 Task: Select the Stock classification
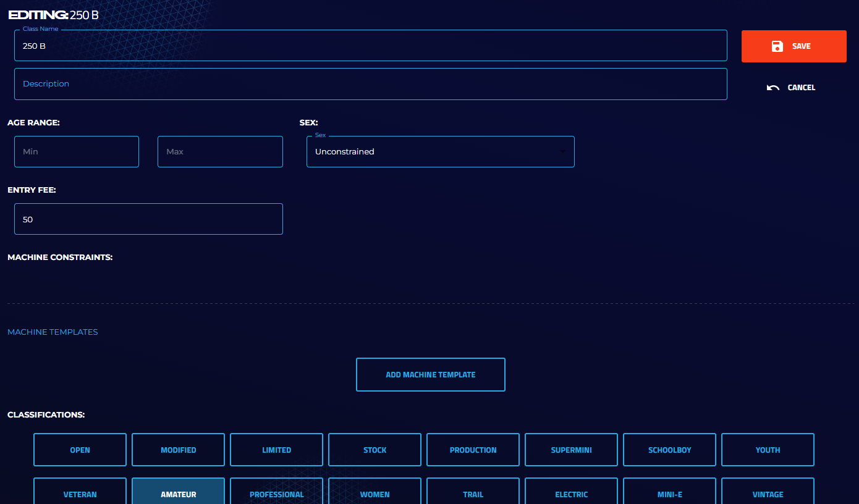[x=374, y=450]
